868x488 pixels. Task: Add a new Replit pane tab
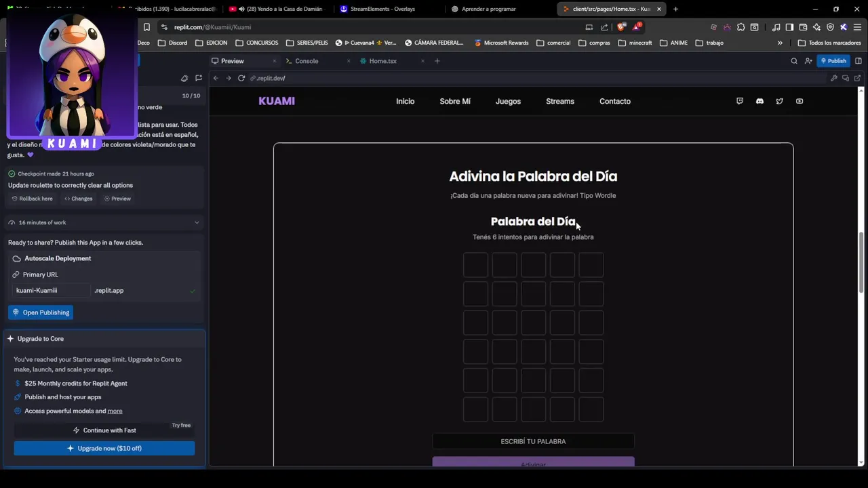437,61
